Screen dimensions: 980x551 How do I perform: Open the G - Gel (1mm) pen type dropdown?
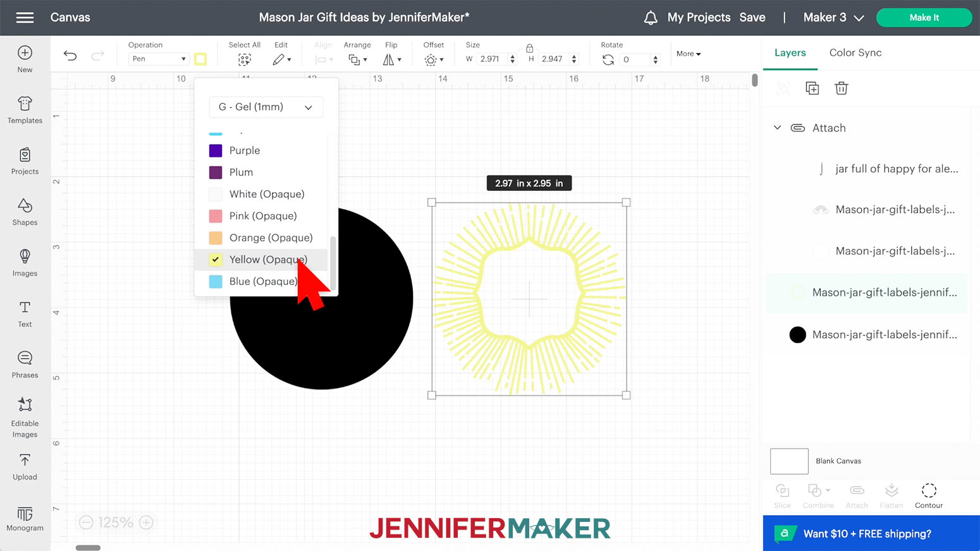tap(266, 107)
